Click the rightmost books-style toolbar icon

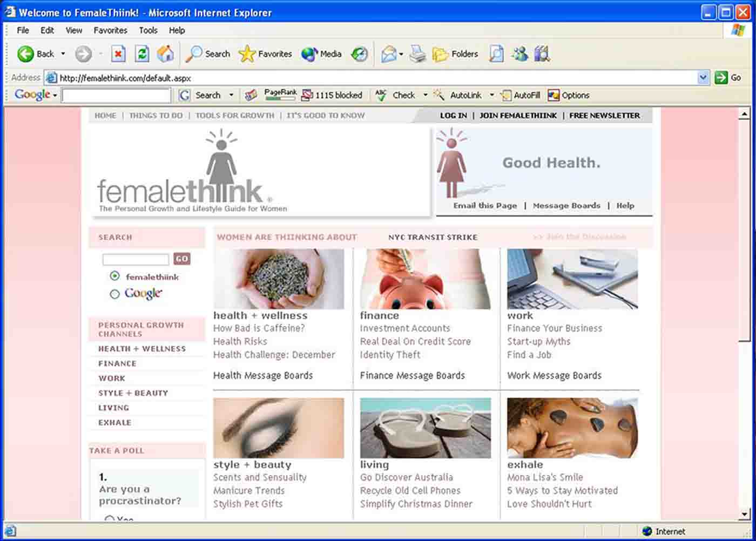(542, 53)
